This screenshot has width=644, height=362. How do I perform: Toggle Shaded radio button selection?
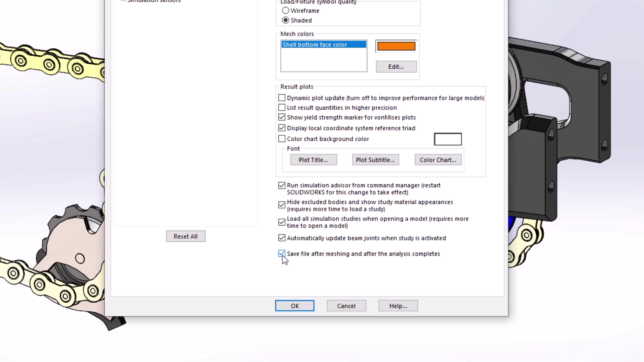[285, 20]
